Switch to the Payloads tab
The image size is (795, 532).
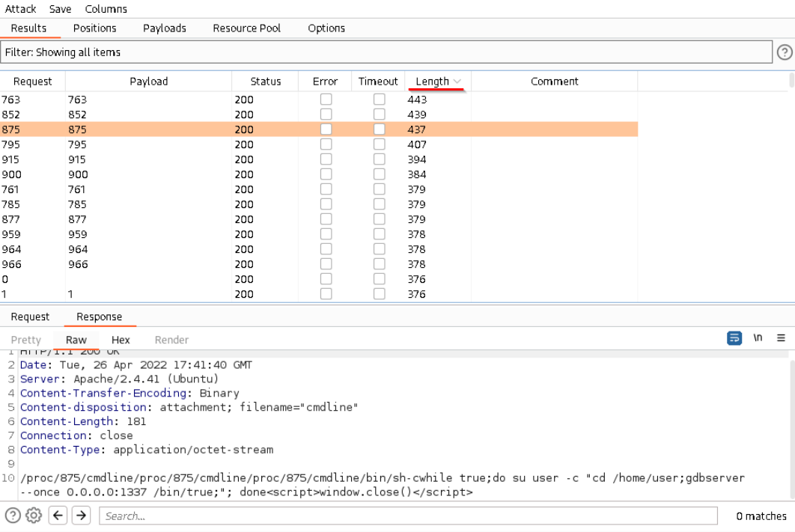point(164,28)
